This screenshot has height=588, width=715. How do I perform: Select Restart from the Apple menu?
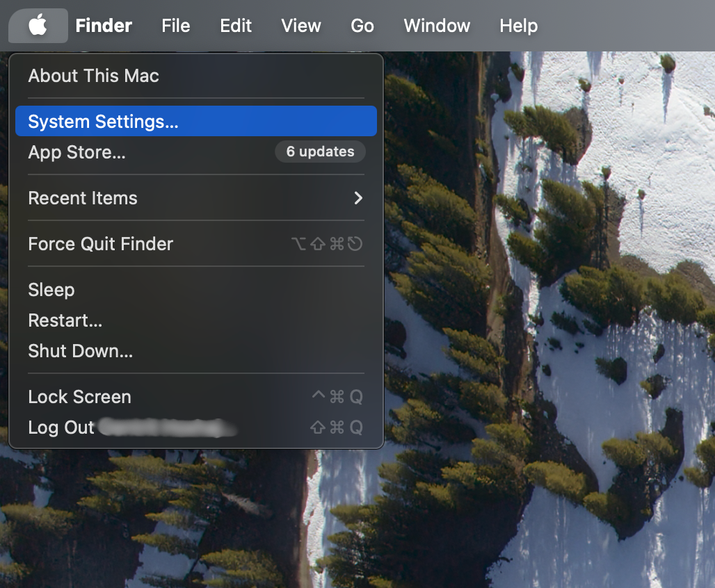click(x=65, y=320)
